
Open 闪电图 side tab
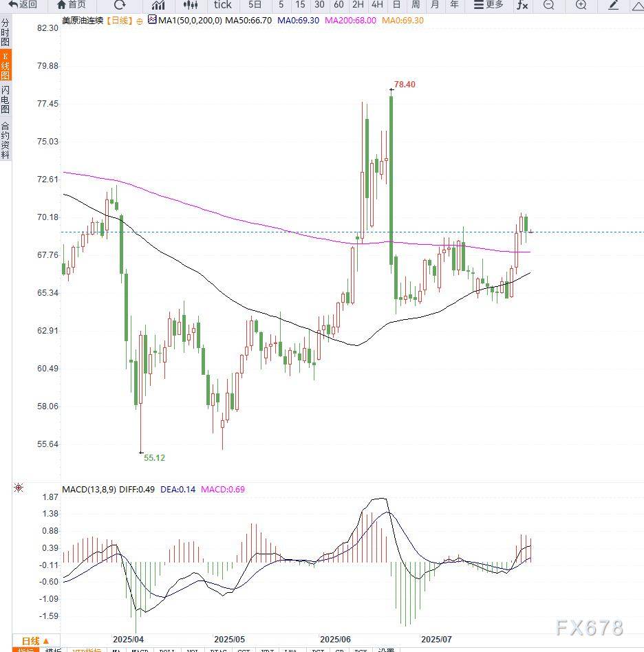6,100
